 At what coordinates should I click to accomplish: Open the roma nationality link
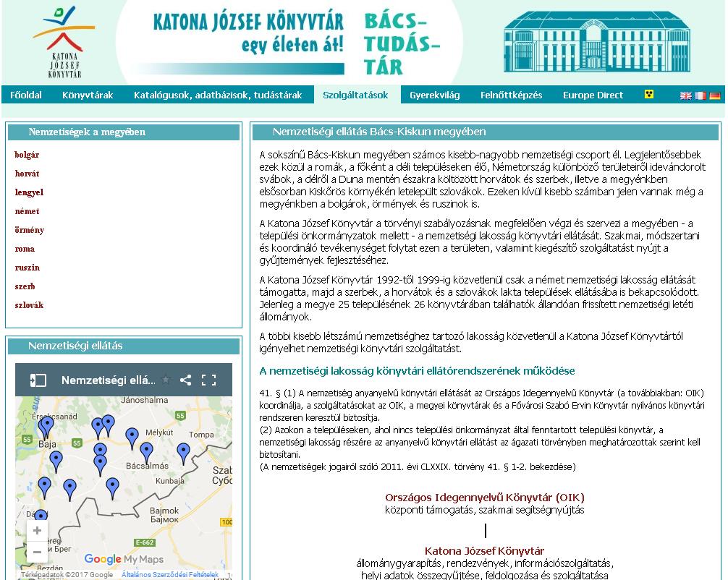(x=25, y=249)
